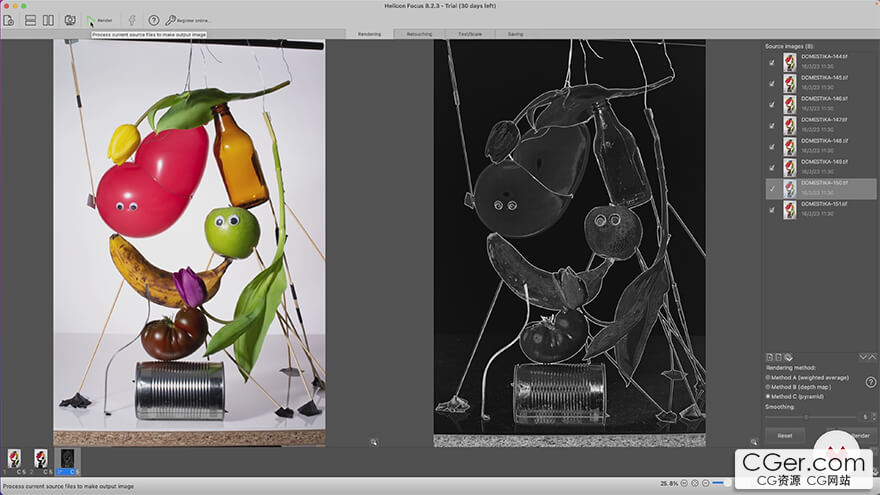The image size is (880, 495).
Task: Open the Saving tab
Action: (x=515, y=34)
